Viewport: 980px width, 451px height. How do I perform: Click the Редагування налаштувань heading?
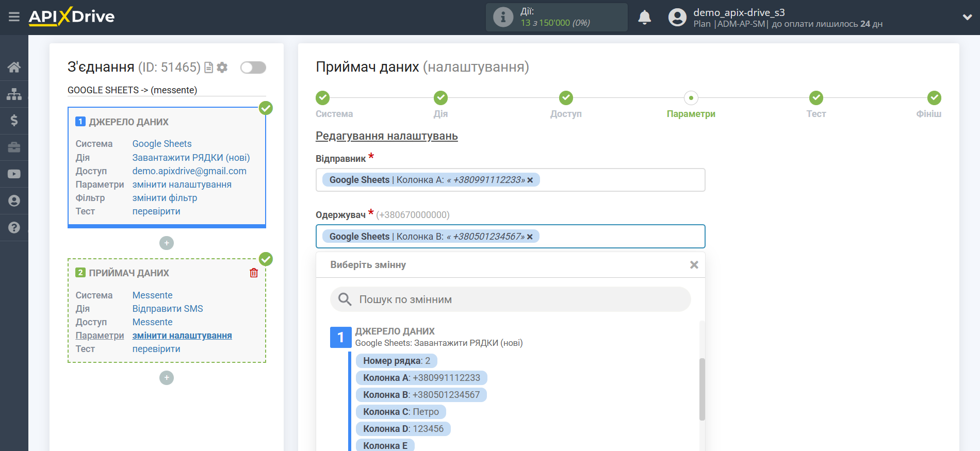[x=386, y=136]
